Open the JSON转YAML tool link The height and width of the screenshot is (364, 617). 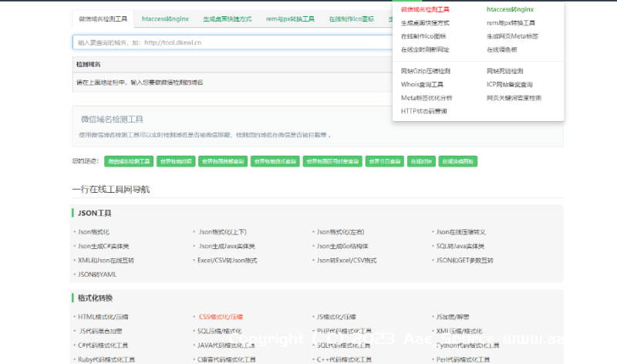(x=97, y=274)
